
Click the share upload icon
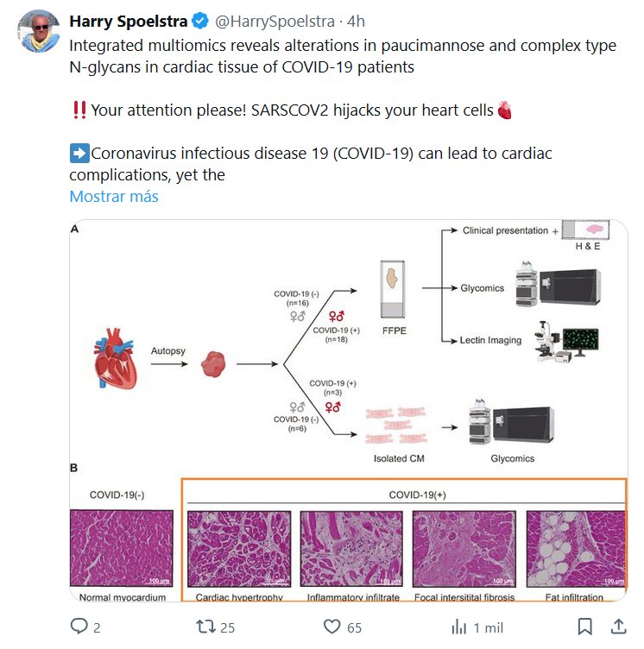[619, 627]
